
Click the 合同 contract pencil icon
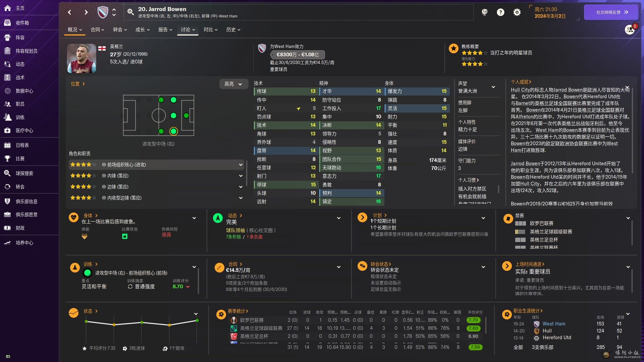click(x=219, y=267)
